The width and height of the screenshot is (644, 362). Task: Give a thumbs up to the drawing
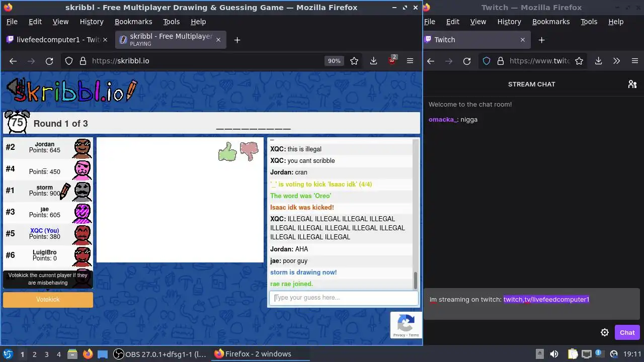(227, 151)
